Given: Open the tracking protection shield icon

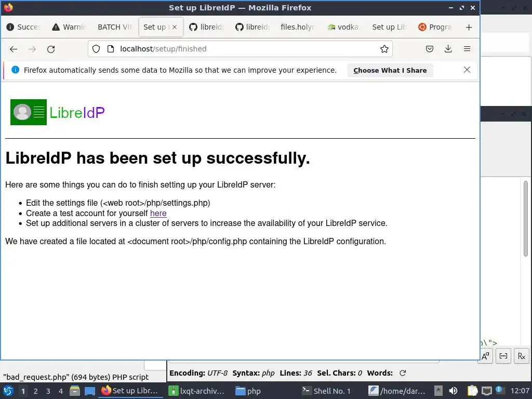Looking at the screenshot, I should click(x=96, y=49).
